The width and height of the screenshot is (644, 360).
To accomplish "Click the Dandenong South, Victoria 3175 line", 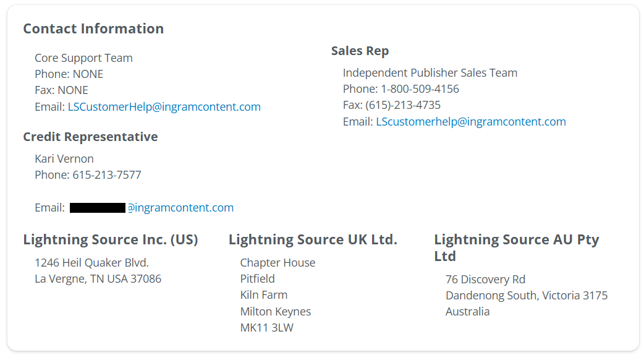I will point(527,296).
